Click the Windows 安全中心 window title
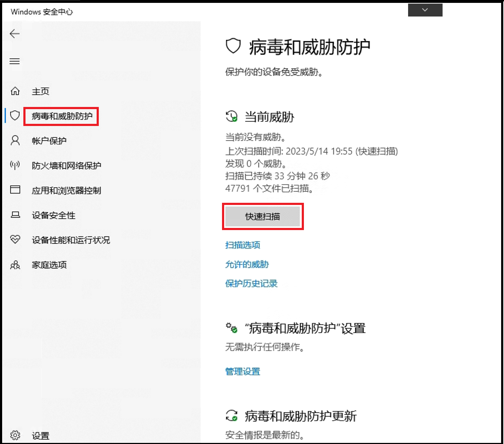 click(x=42, y=12)
